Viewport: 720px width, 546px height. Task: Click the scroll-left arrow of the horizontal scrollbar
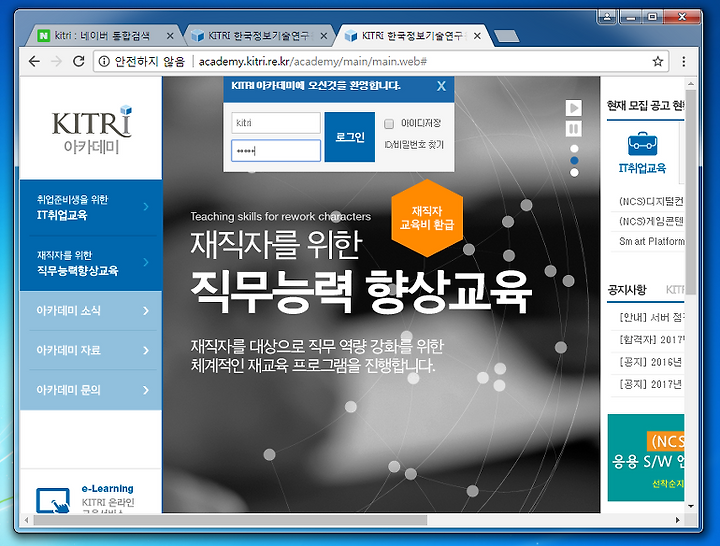click(26, 520)
